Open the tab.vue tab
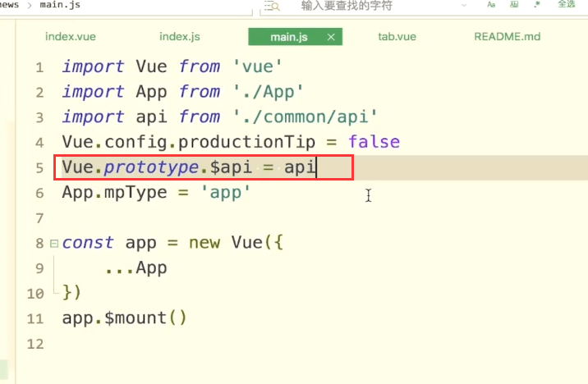The image size is (588, 384). pyautogui.click(x=397, y=37)
